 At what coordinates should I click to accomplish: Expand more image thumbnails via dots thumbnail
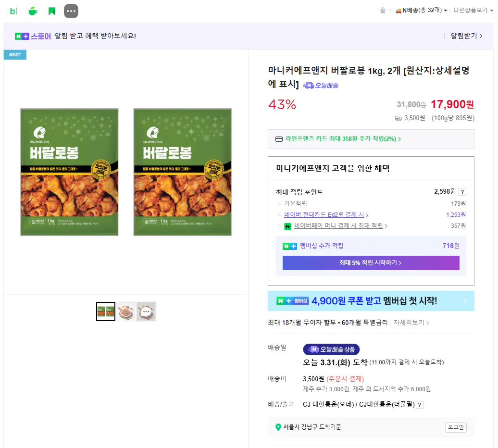[146, 311]
